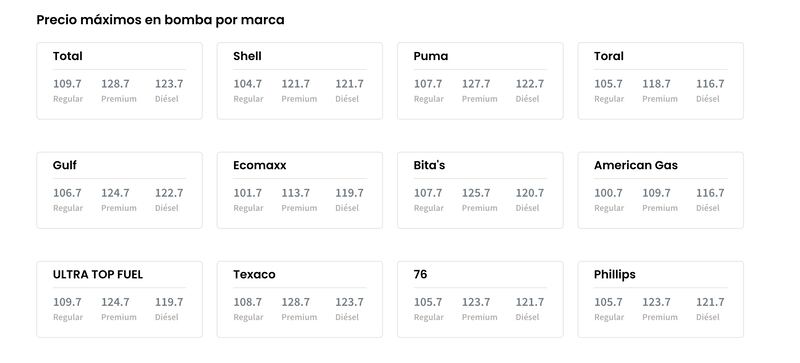The image size is (800, 363).
Task: Select Puma's Diésel price 122.7
Action: tap(530, 84)
